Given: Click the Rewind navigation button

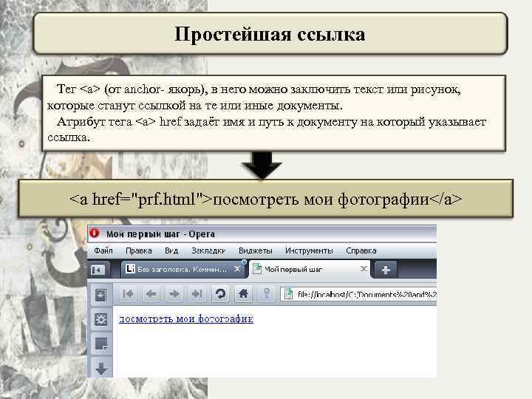Looking at the screenshot, I should (x=129, y=293).
